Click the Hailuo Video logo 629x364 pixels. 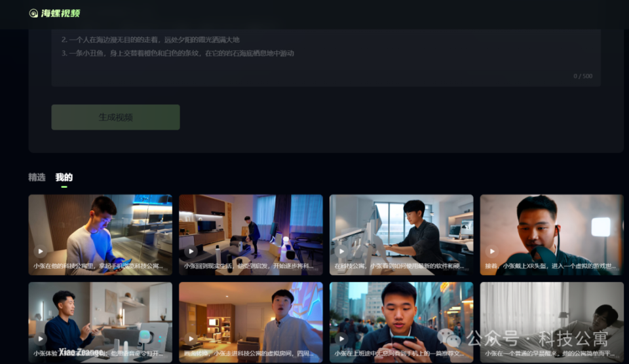pos(54,13)
